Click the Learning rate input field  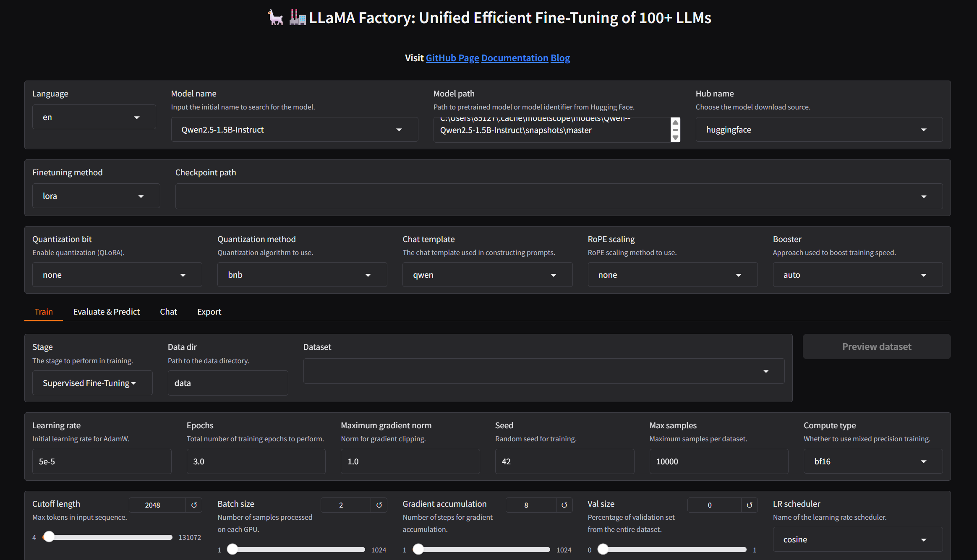(x=102, y=461)
